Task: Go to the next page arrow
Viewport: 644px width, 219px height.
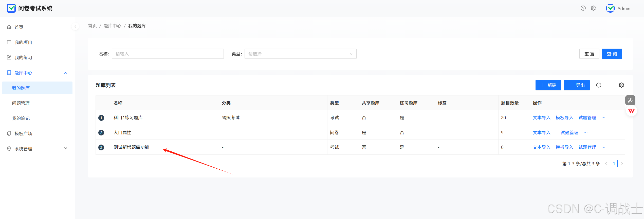Action: pos(621,164)
